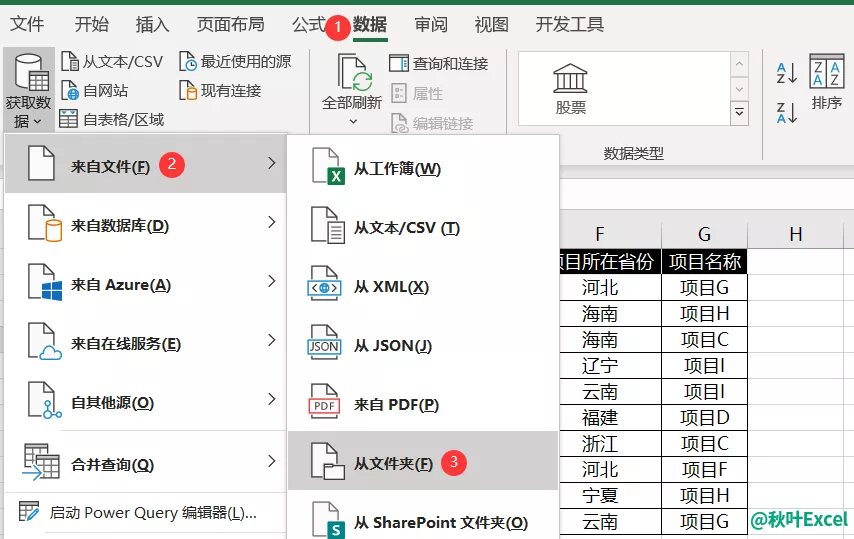This screenshot has width=854, height=539.
Task: Click the 属性 (Properties) button
Action: (417, 94)
